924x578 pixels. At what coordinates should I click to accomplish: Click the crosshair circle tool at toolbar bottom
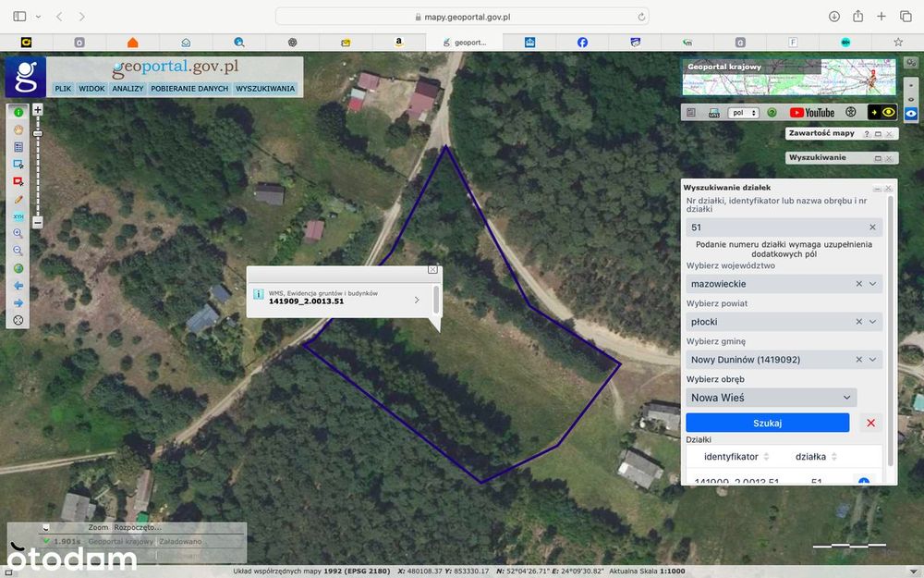[x=18, y=320]
